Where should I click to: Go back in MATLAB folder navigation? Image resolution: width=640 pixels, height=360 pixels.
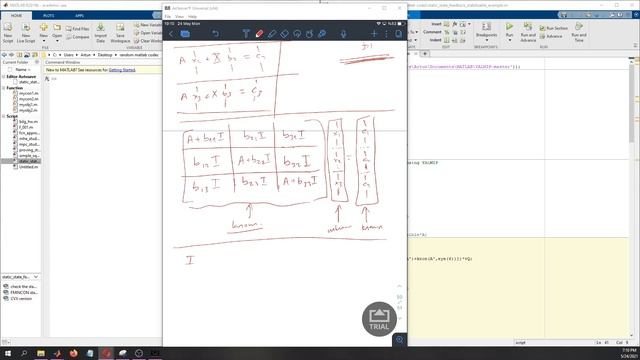(4, 55)
